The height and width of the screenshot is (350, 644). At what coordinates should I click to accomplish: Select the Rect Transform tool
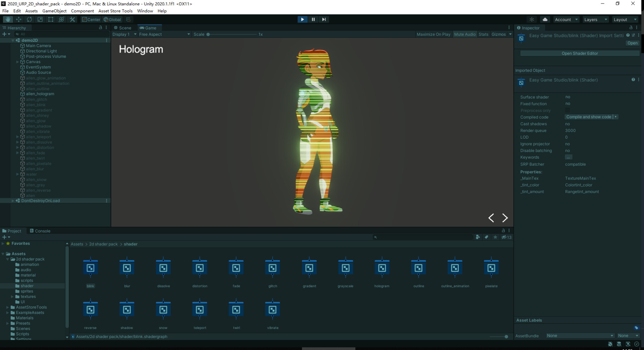click(51, 19)
